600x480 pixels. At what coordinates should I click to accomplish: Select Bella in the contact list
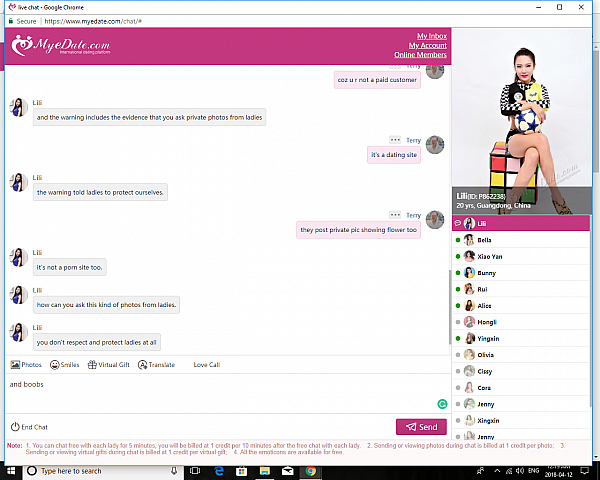[x=486, y=240]
